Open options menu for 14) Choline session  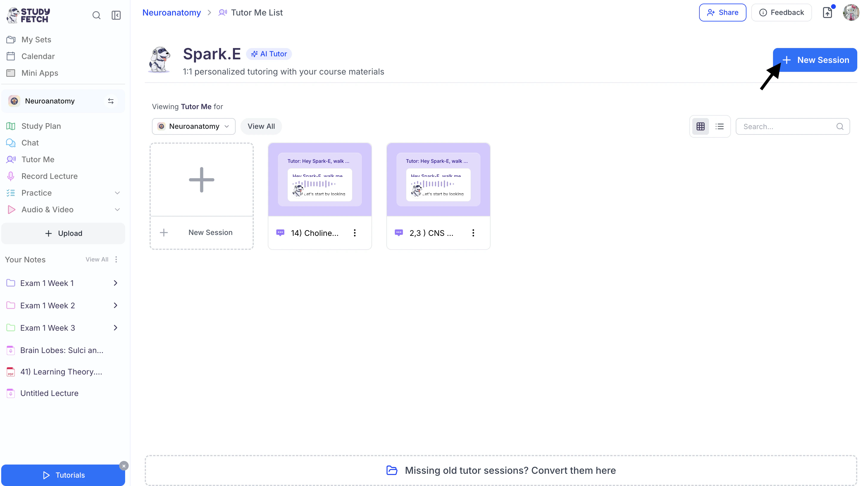[354, 233]
